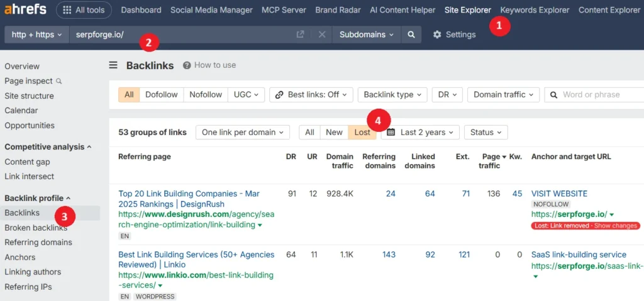Open the UGC filter dropdown
Image resolution: width=644 pixels, height=301 pixels.
[x=247, y=95]
